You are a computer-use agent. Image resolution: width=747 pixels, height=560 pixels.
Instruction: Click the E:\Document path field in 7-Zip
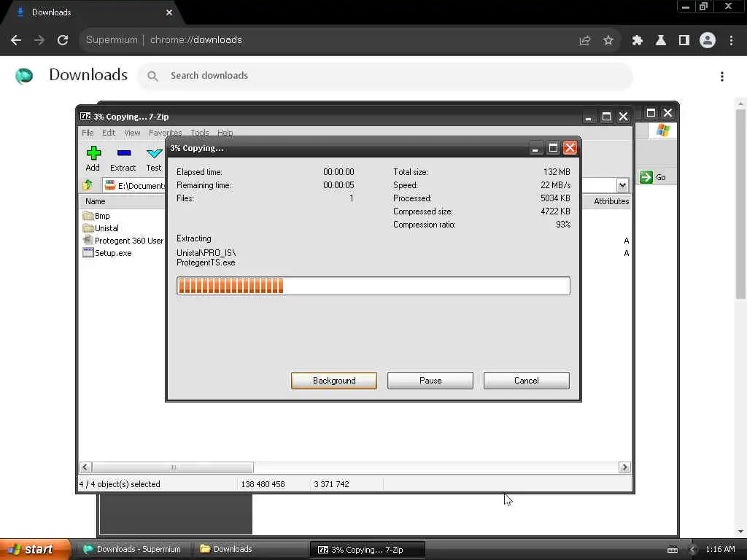pos(134,185)
